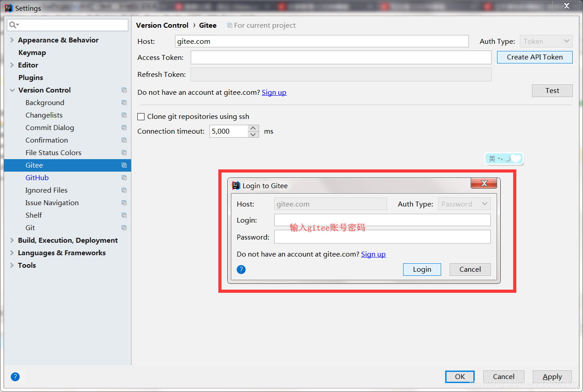Collapse the Version Control section
The width and height of the screenshot is (583, 392).
tap(12, 90)
